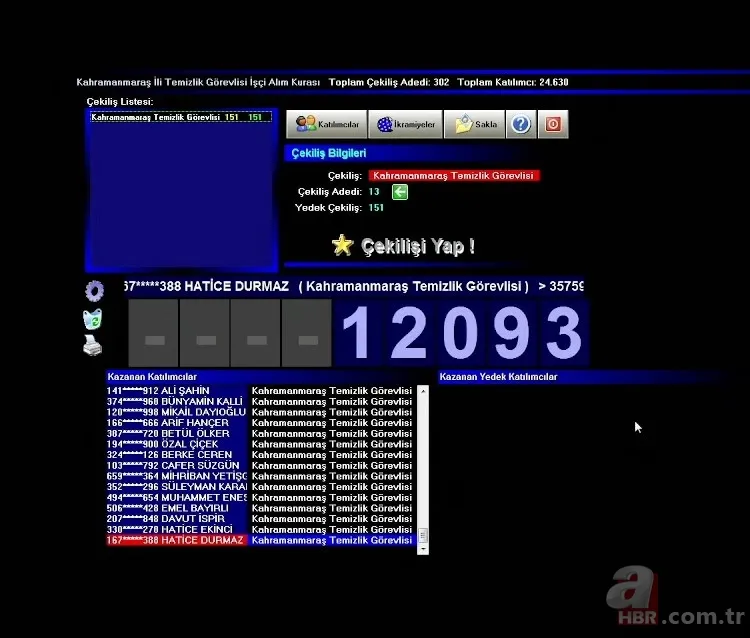Click the printer icon

[x=92, y=345]
